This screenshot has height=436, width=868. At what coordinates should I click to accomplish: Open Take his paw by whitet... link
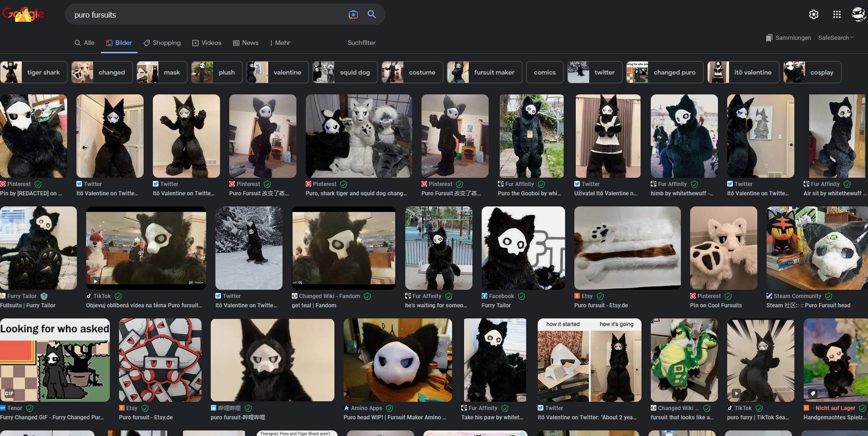click(x=492, y=417)
